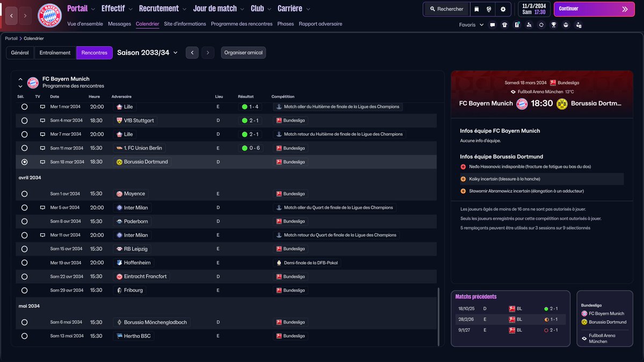Open the Saison 2033/34 dropdown
644x362 pixels.
pyautogui.click(x=148, y=53)
